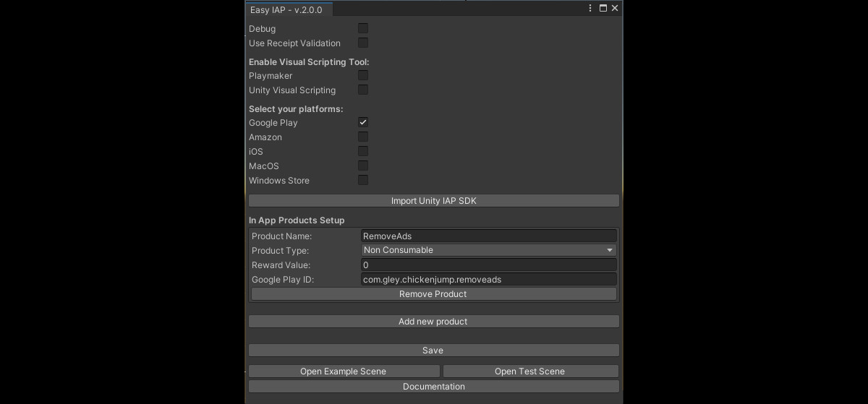The width and height of the screenshot is (868, 404).
Task: Enable the Debug checkbox
Action: [x=363, y=28]
